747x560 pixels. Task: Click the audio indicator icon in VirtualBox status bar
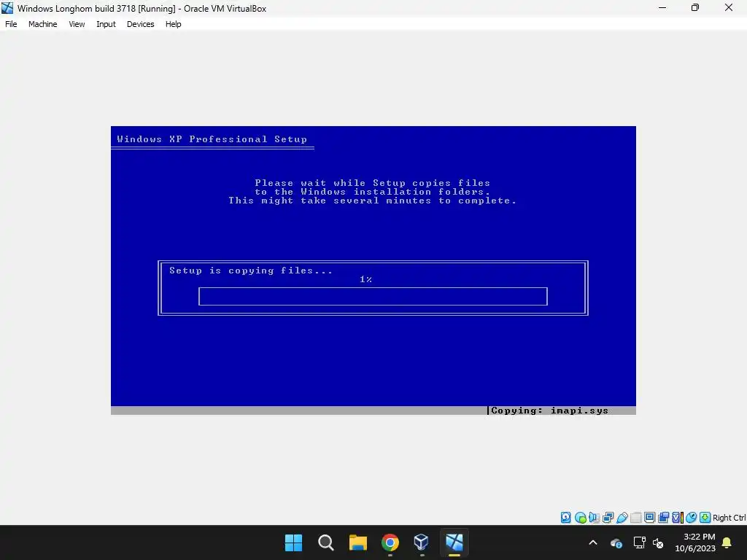(x=594, y=518)
